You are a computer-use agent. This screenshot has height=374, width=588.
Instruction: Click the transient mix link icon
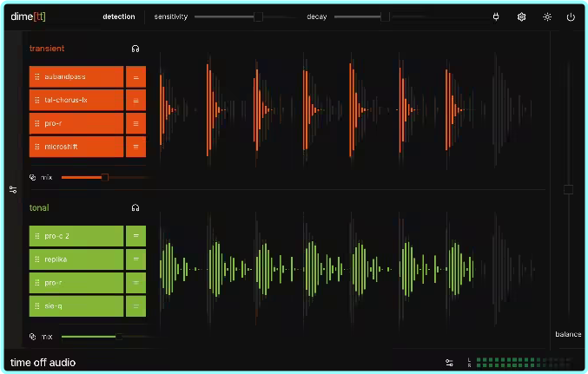(33, 177)
